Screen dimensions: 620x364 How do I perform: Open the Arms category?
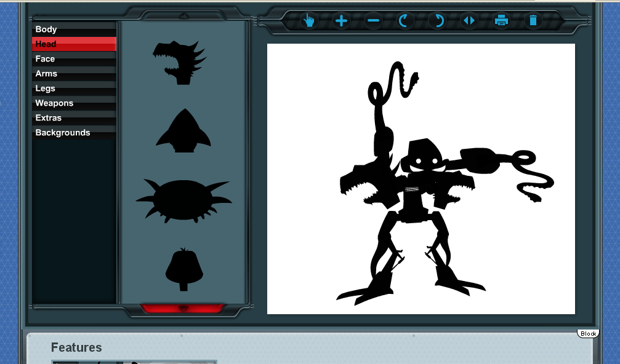[74, 73]
